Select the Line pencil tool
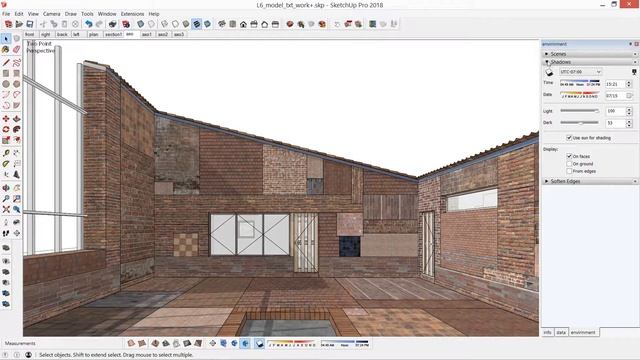Image resolution: width=640 pixels, height=360 pixels. [6, 62]
